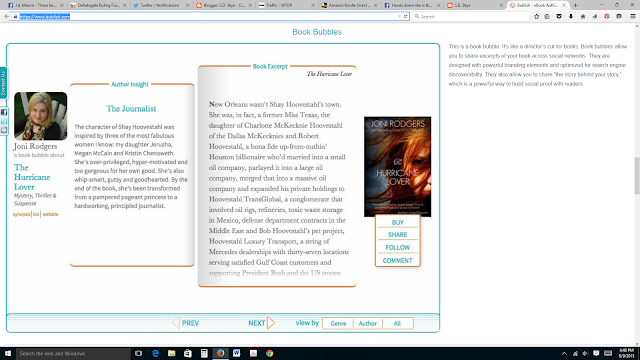640x360 pixels.
Task: Go to the Firefox home icon
Action: tap(583, 16)
